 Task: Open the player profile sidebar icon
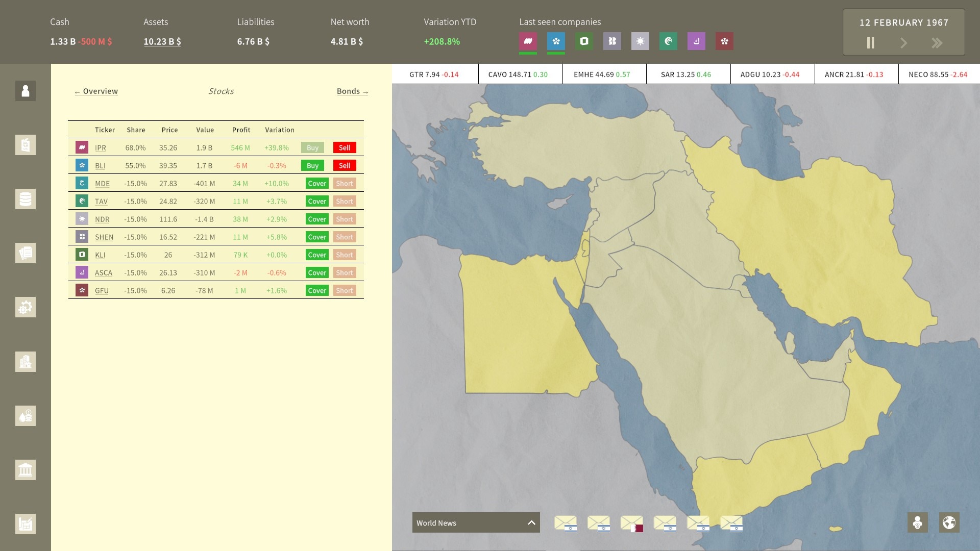click(26, 91)
